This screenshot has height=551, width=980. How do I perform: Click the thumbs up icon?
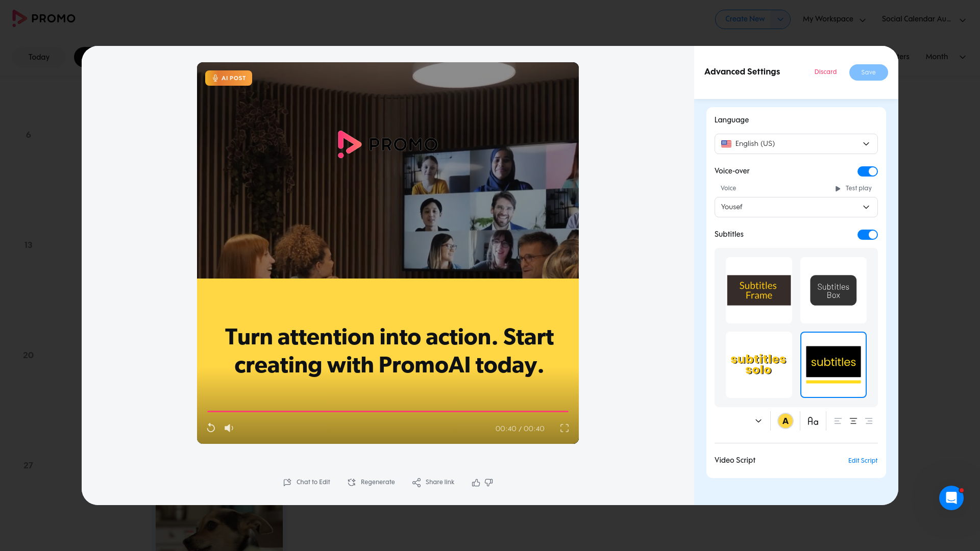pos(476,483)
